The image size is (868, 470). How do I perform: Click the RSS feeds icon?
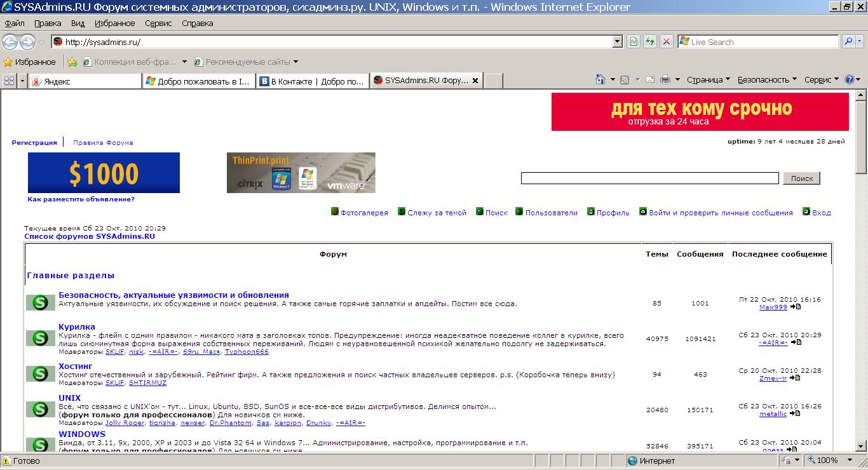pos(625,80)
